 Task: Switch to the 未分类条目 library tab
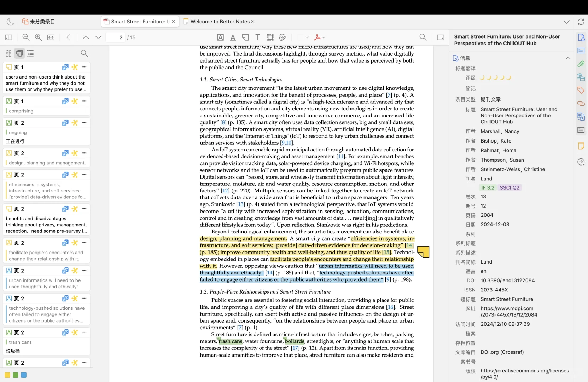[39, 22]
